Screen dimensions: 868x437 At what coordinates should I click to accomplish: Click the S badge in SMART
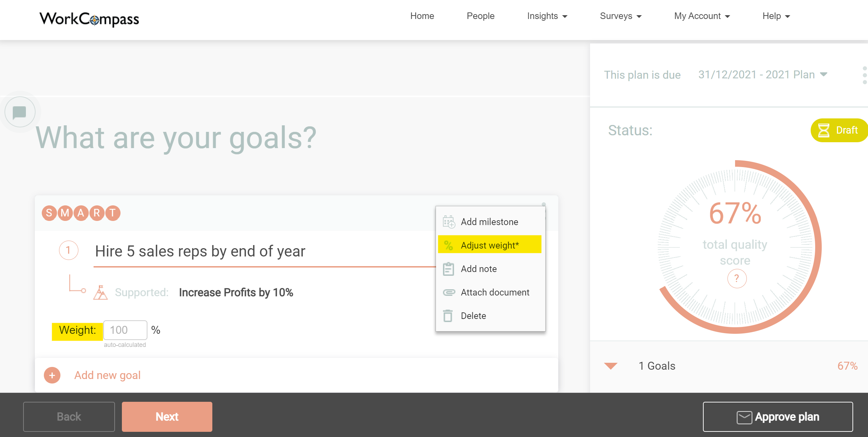(49, 213)
